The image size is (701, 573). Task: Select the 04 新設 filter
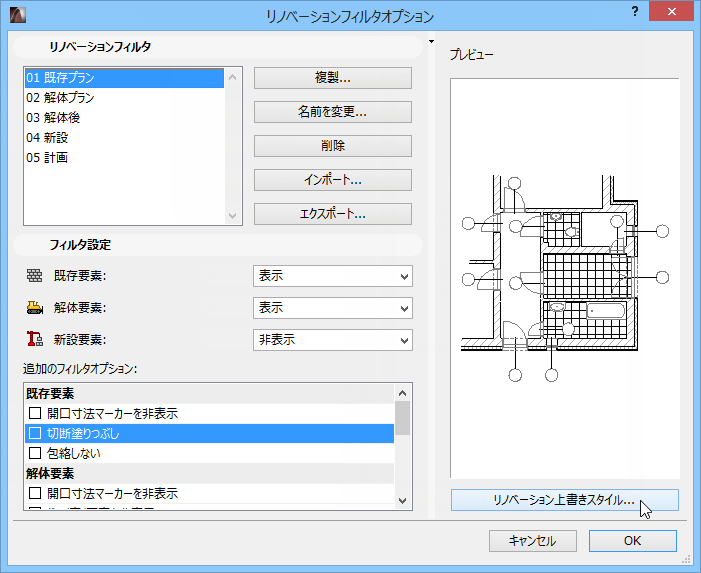pyautogui.click(x=124, y=138)
